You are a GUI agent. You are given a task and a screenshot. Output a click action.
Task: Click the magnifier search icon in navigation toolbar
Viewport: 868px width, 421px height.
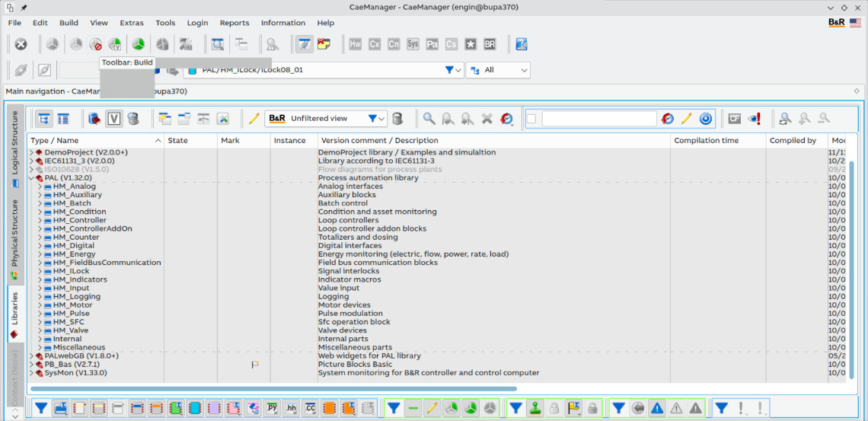coord(429,119)
